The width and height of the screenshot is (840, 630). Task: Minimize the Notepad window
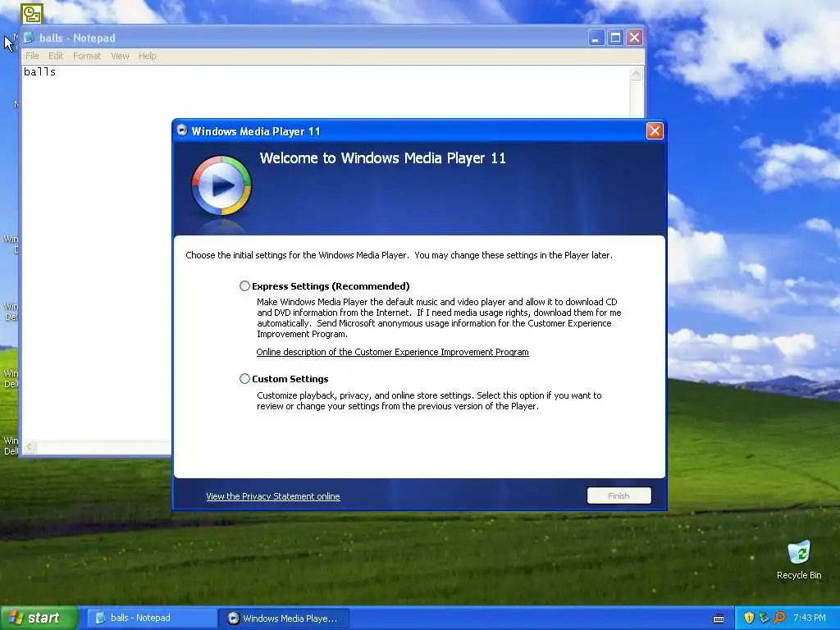click(596, 38)
